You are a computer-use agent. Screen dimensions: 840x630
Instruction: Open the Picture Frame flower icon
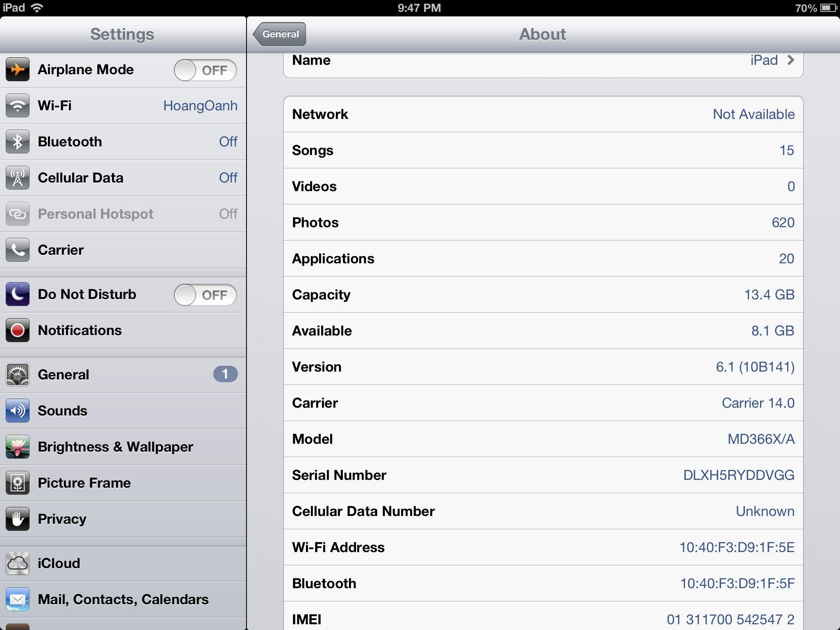(18, 483)
